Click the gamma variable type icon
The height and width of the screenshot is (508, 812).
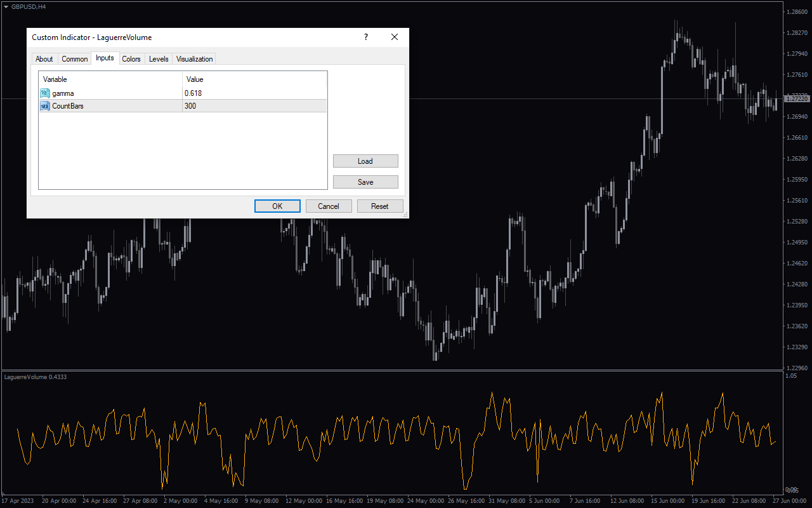(x=45, y=93)
